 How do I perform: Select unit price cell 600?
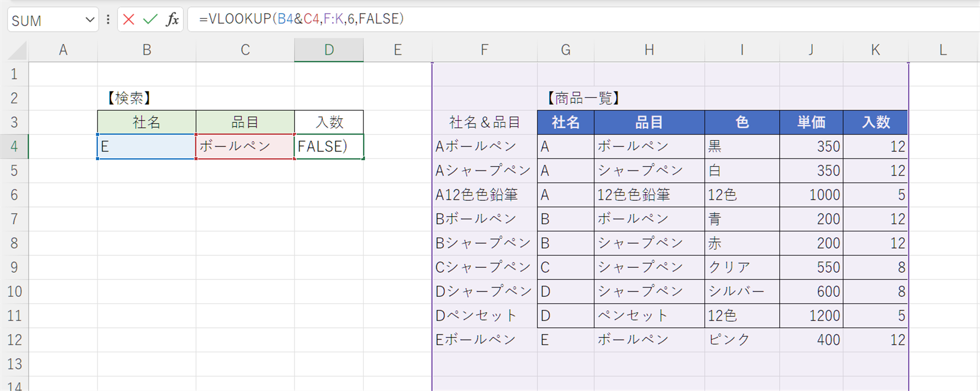click(811, 291)
